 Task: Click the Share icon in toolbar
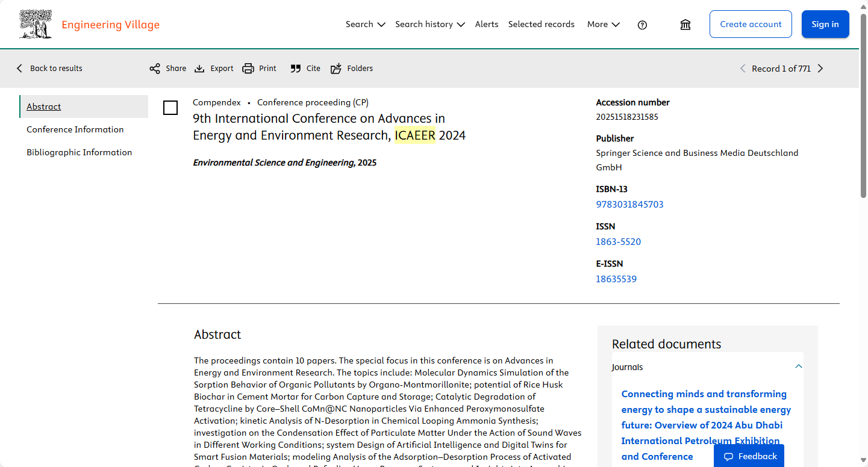tap(155, 69)
